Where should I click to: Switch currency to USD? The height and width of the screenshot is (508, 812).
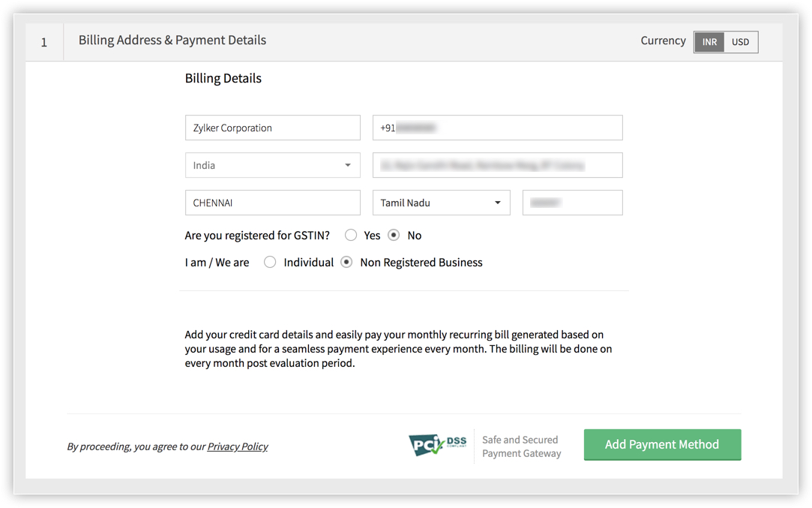(741, 42)
